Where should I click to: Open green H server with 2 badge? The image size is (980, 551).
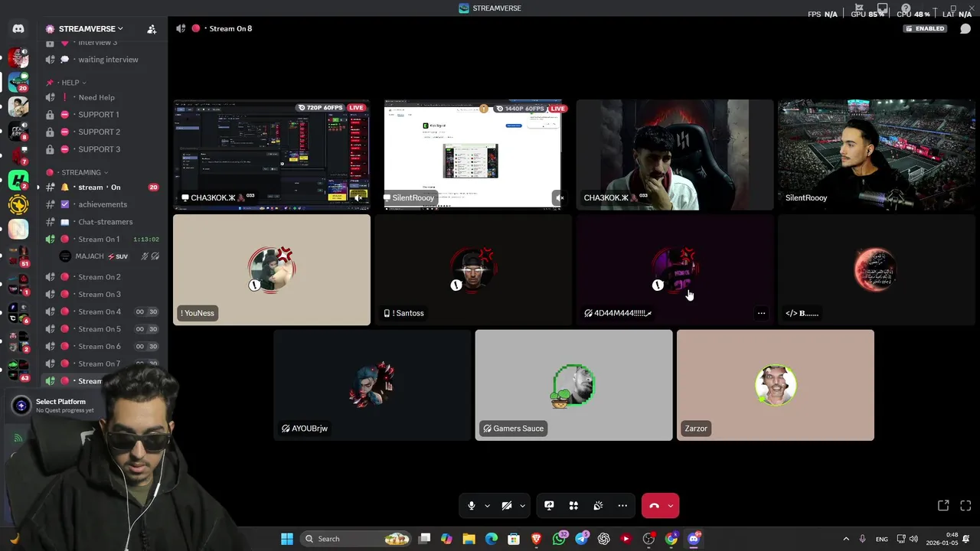[18, 181]
